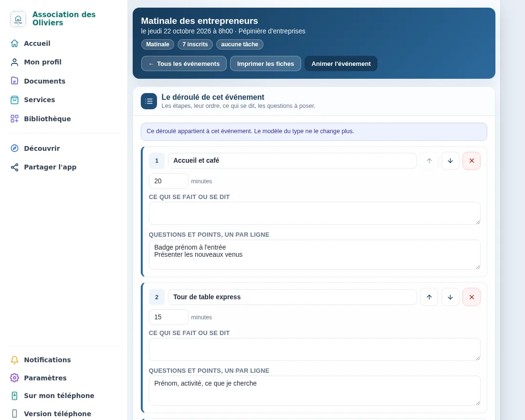
Task: Open Paramètres gear icon
Action: pyautogui.click(x=14, y=378)
